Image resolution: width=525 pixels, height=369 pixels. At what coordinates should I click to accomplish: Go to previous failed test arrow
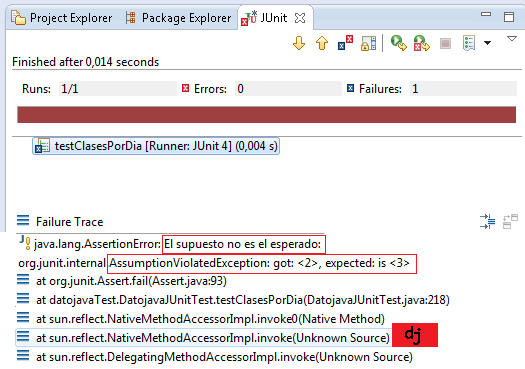(322, 43)
